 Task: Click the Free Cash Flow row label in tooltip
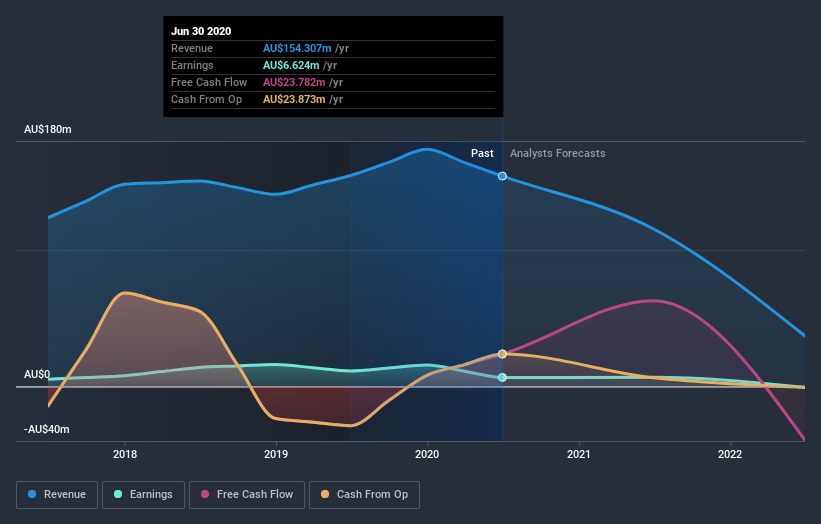point(209,82)
